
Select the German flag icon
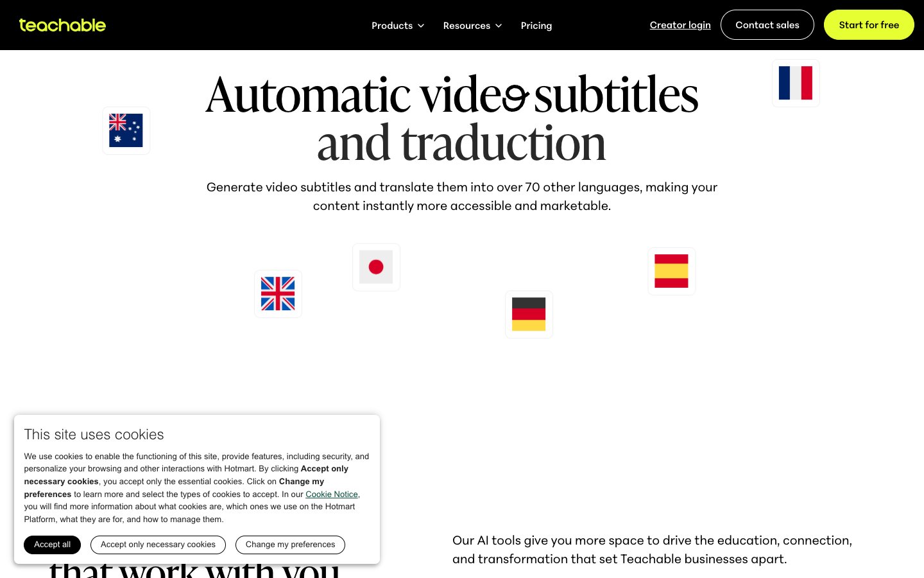pyautogui.click(x=529, y=314)
